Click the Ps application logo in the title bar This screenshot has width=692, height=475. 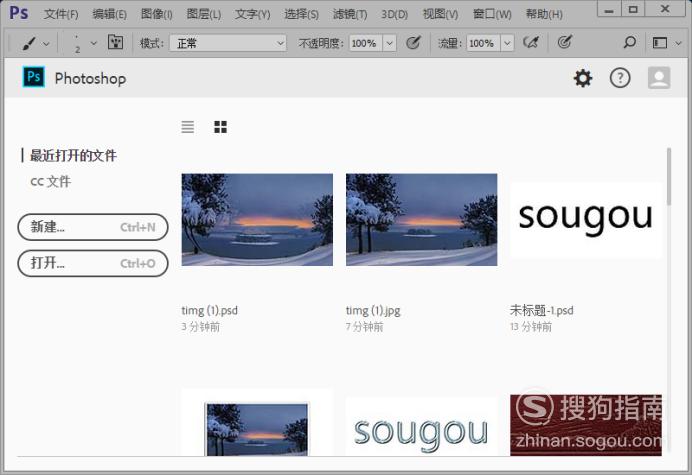19,12
